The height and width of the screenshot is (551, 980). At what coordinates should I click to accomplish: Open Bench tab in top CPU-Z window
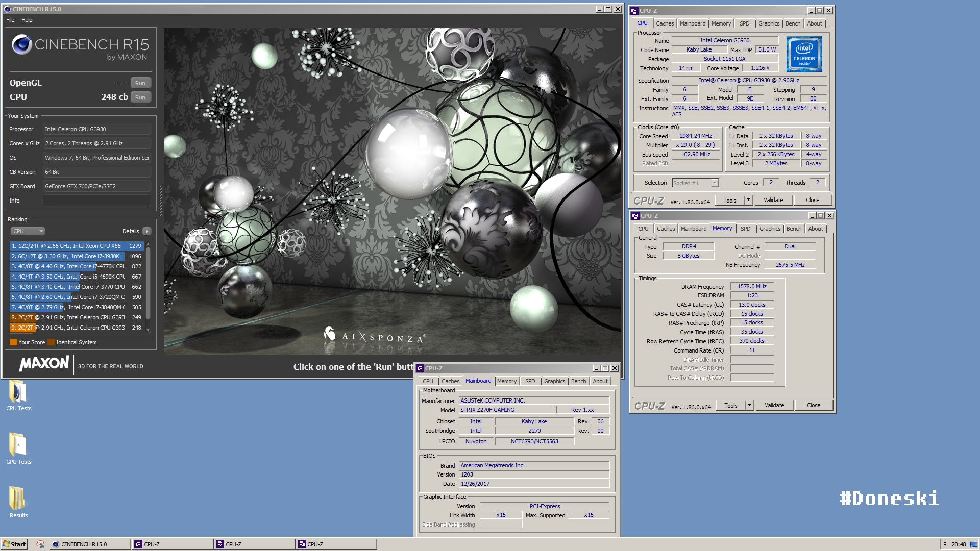[x=793, y=23]
